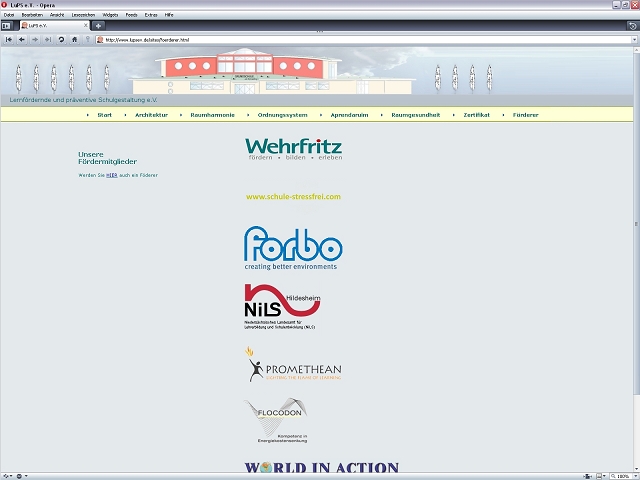The image size is (640, 480).
Task: Open the Raumgesundheit navigation link
Action: point(416,115)
